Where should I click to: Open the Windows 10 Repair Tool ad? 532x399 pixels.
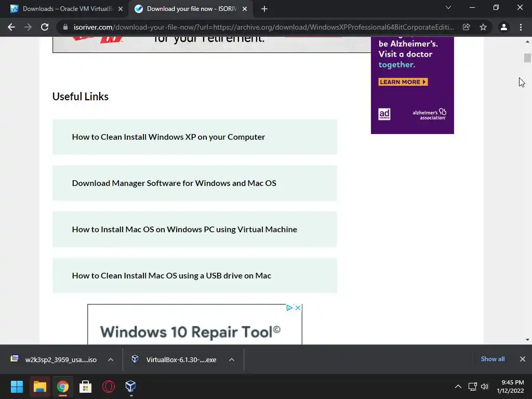pos(190,332)
